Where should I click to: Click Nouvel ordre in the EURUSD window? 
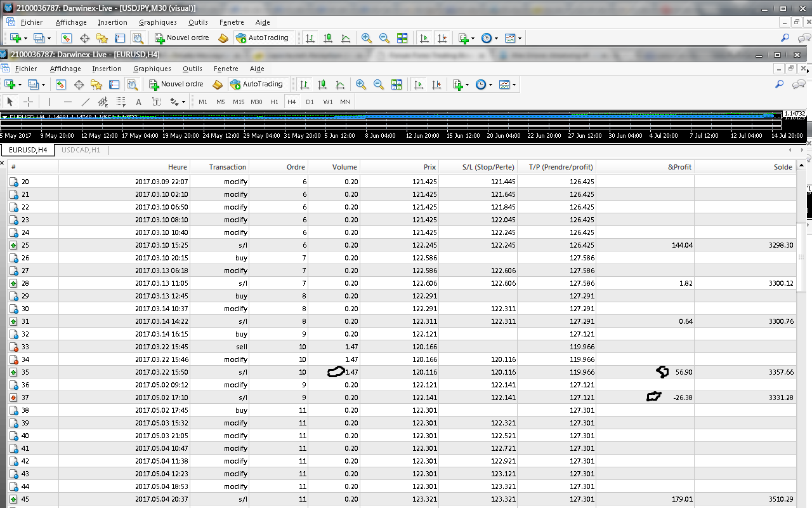176,84
